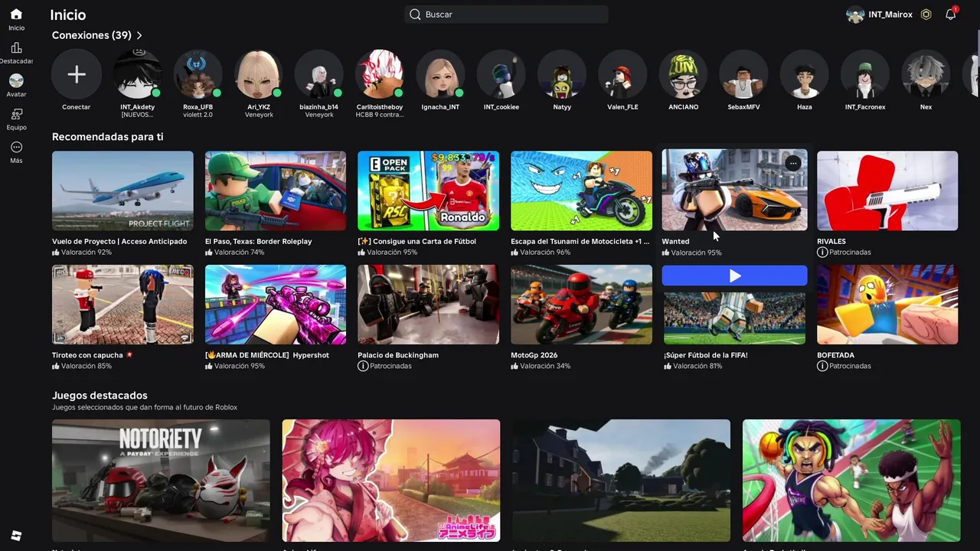Click info icon under Palacio de Buckingham
This screenshot has width=980, height=551.
363,366
